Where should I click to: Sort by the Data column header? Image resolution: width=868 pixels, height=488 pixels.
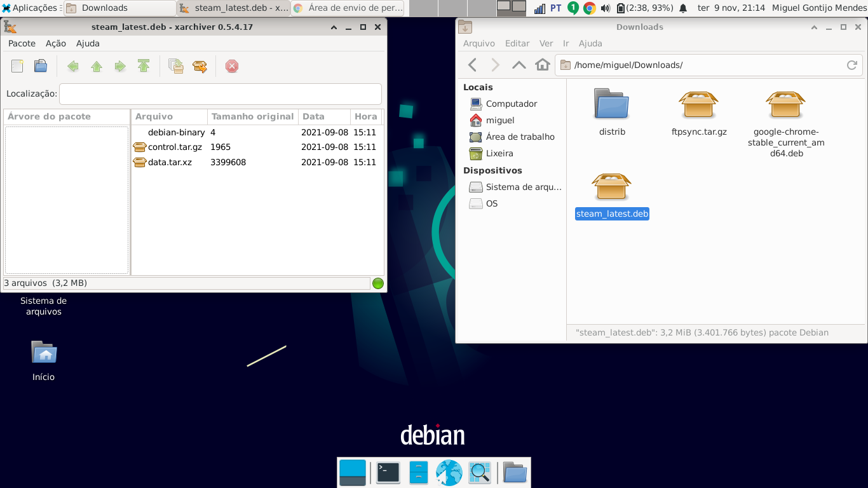(x=324, y=116)
